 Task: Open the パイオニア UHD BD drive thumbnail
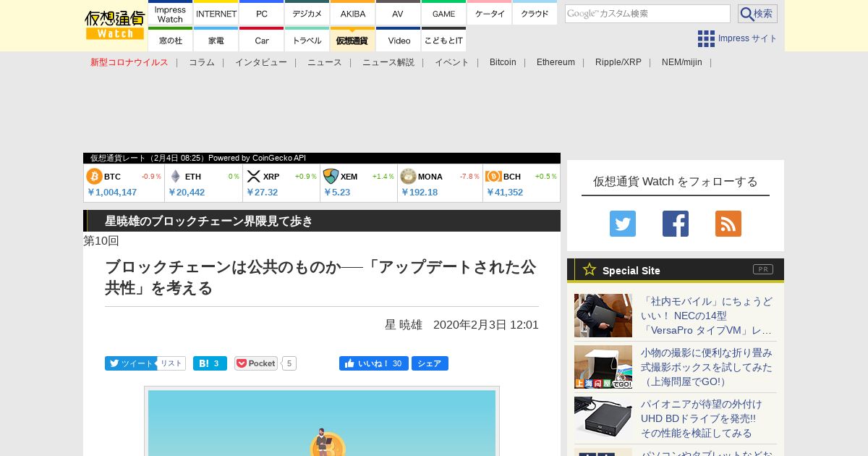(603, 418)
